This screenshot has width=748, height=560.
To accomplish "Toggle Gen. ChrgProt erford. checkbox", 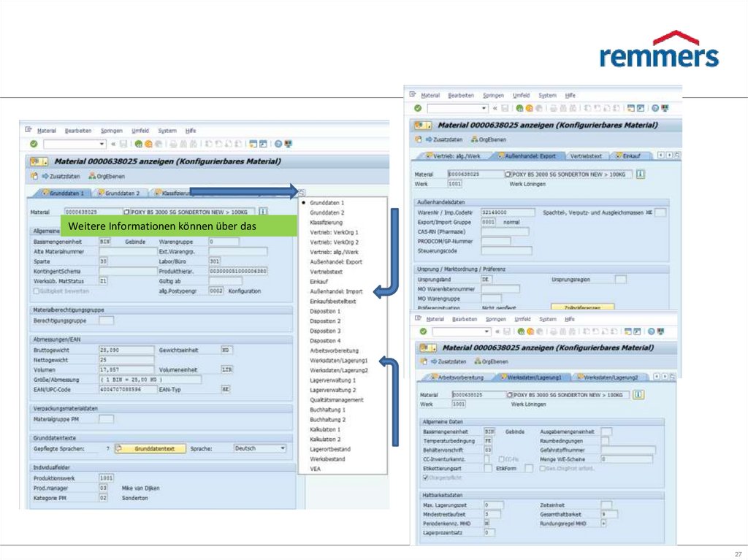I will click(543, 469).
